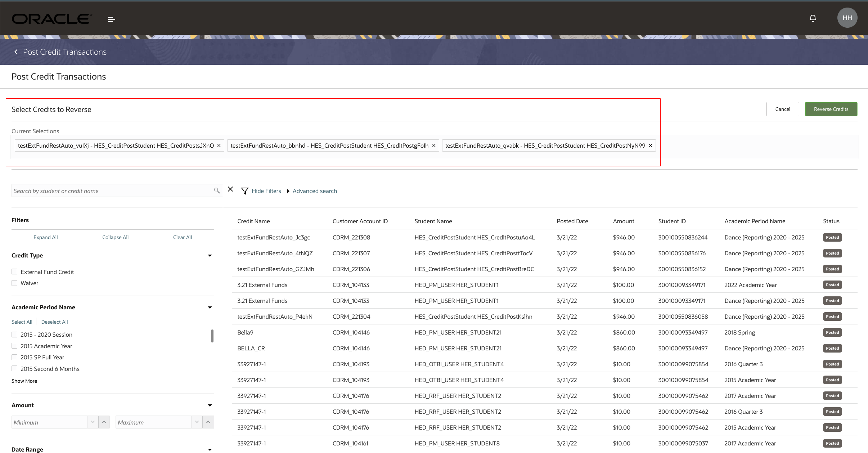Screen dimensions: 868x453
Task: Remove the testExtFundRestAuto_vulXj selection chip
Action: point(219,145)
